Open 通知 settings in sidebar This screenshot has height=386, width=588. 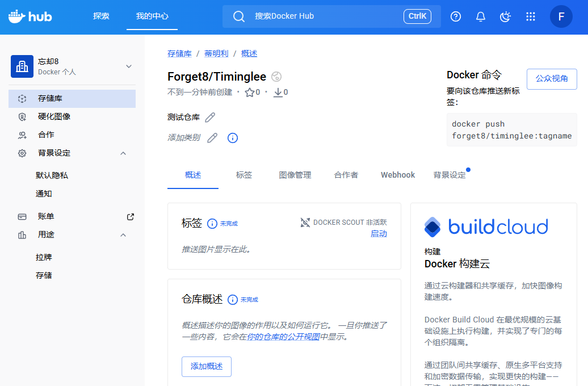pyautogui.click(x=44, y=194)
